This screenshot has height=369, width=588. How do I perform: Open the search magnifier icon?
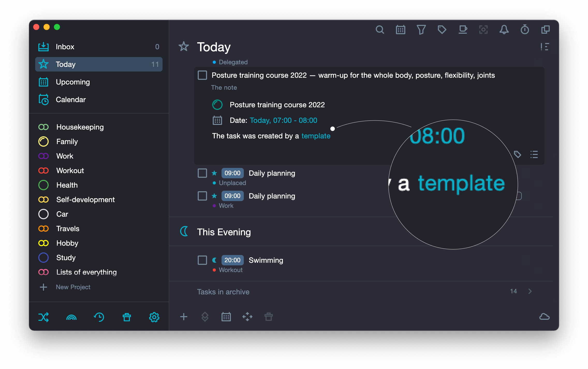pyautogui.click(x=380, y=30)
